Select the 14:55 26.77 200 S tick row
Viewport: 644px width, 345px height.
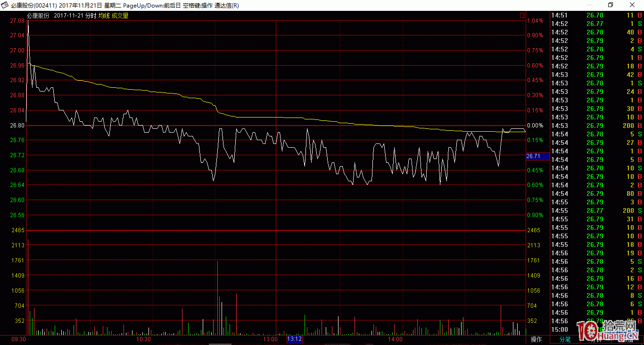(x=597, y=210)
